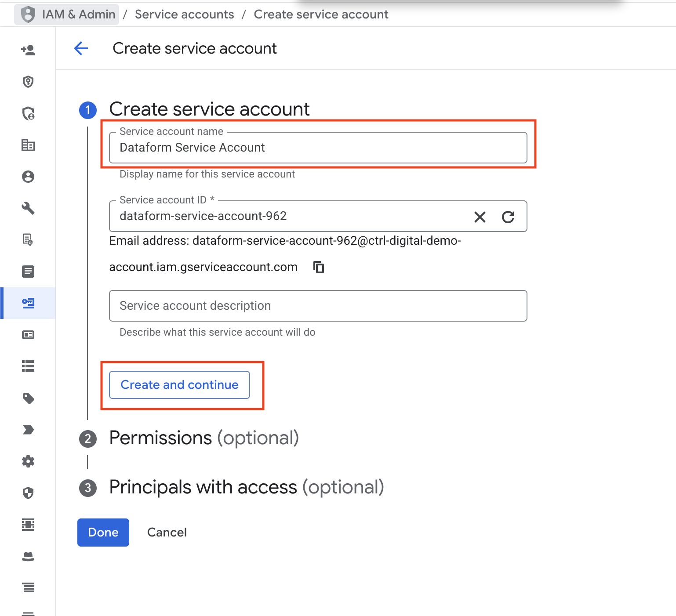Open the wrench tools sidebar icon
Image resolution: width=676 pixels, height=616 pixels.
28,208
